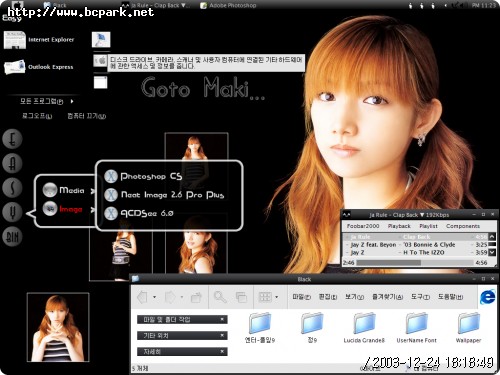Viewport: 500px width, 375px height.
Task: Open the Forward button history dropdown arrow
Action: pos(182,297)
